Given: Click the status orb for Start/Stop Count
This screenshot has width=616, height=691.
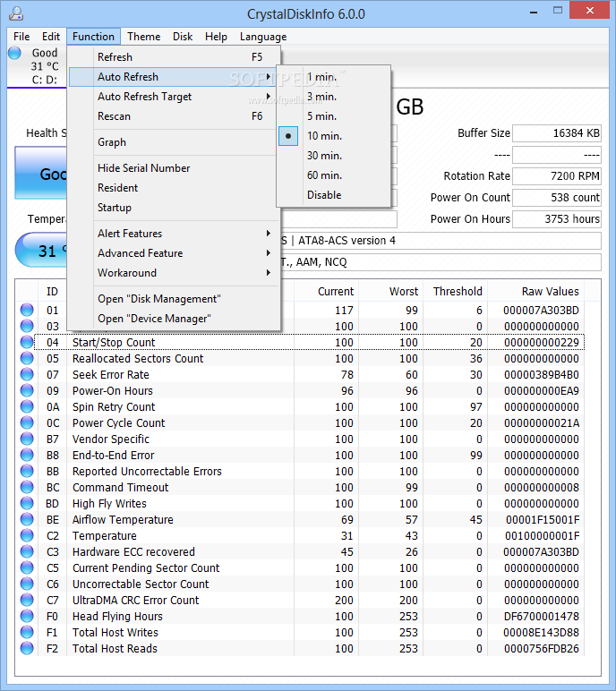Looking at the screenshot, I should pos(27,342).
